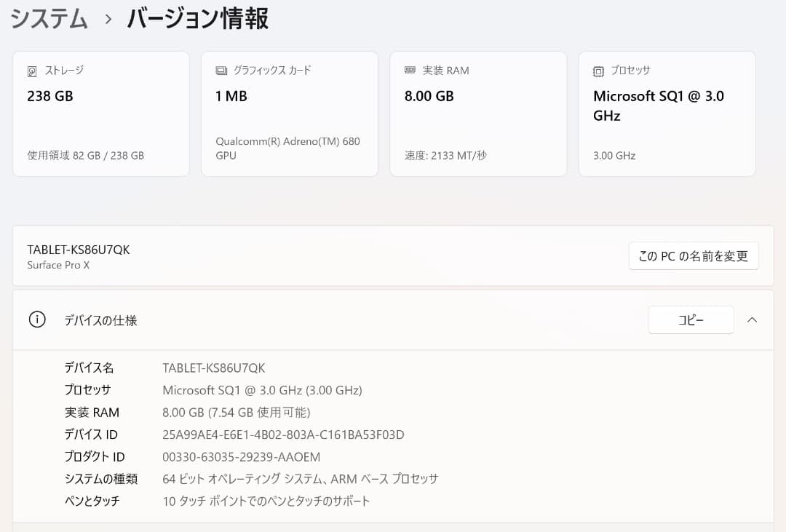Click the ストレージ storage icon
This screenshot has width=786, height=532.
[x=31, y=71]
